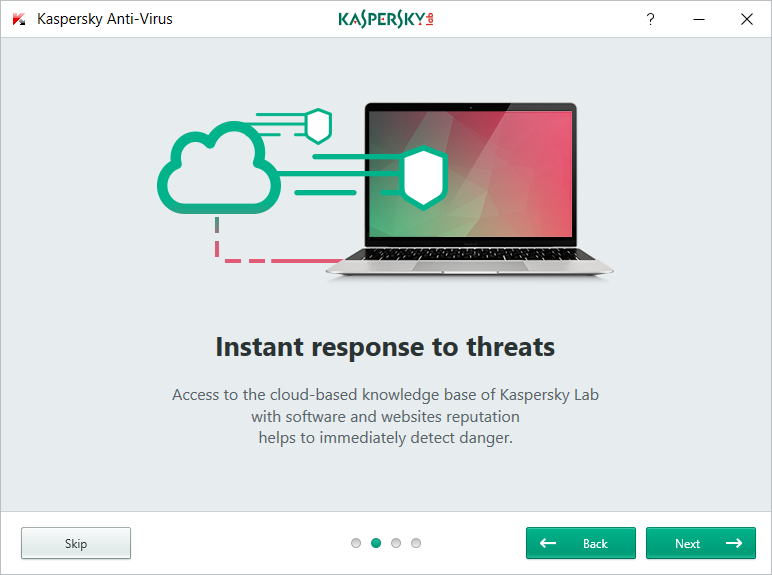
Task: Click the 'Kaspersky Anti-Virus' window title
Action: (x=105, y=19)
